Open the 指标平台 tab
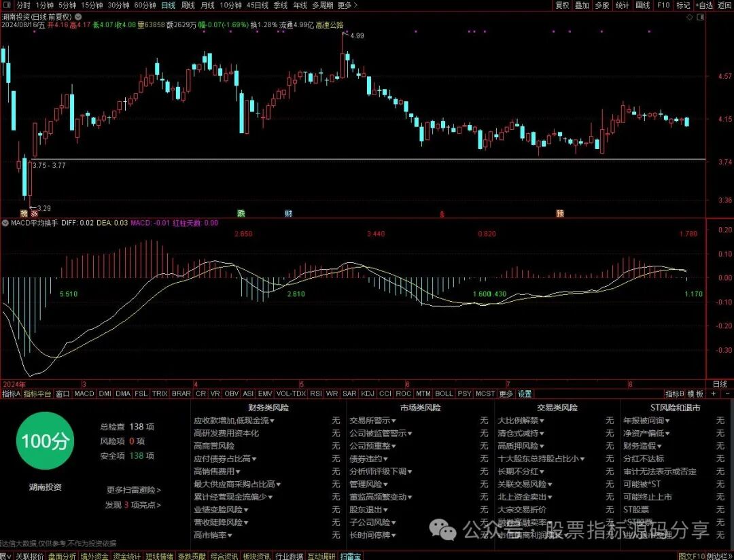Image resolution: width=734 pixels, height=560 pixels. 37,393
